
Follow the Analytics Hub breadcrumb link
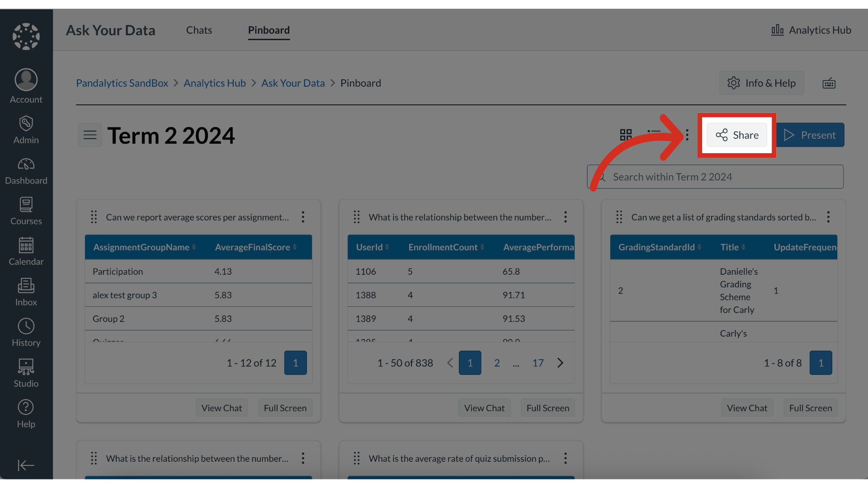(214, 83)
